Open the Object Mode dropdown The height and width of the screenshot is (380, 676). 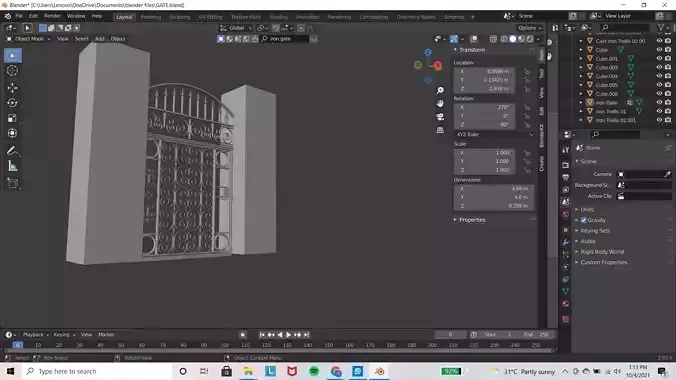click(28, 39)
